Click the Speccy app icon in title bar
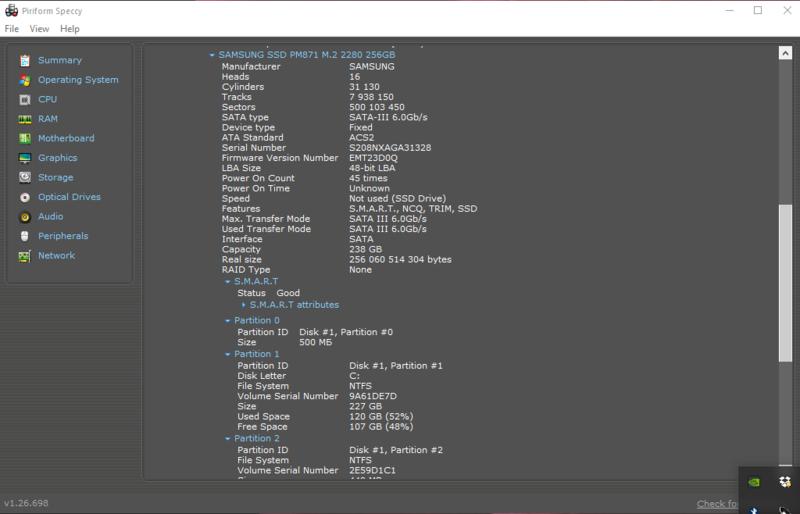 point(11,10)
